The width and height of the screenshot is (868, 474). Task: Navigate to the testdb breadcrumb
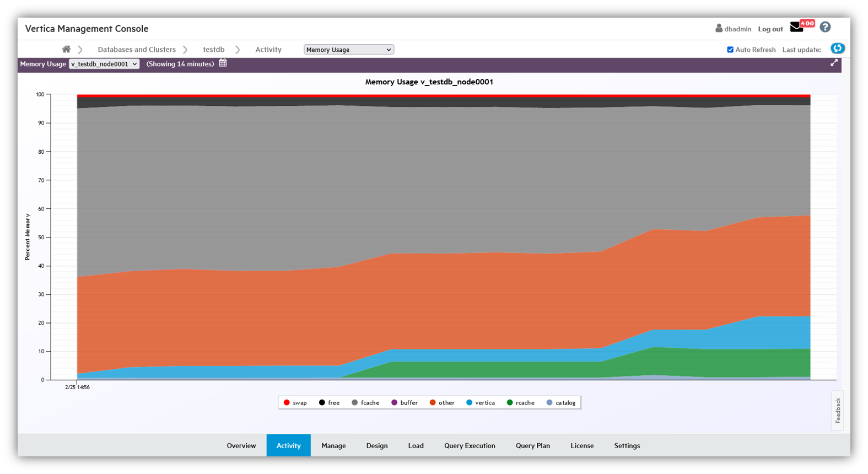[213, 50]
